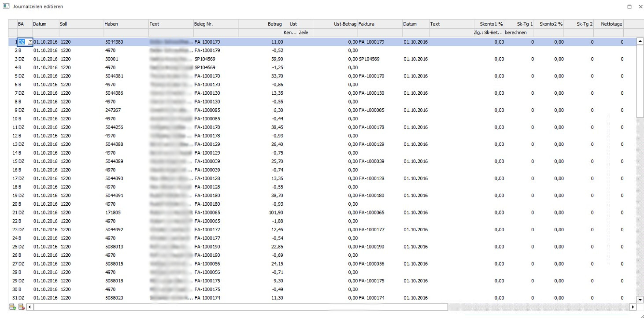Image resolution: width=644 pixels, height=318 pixels.
Task: Click the Beleg Nr. column header
Action: tap(215, 24)
